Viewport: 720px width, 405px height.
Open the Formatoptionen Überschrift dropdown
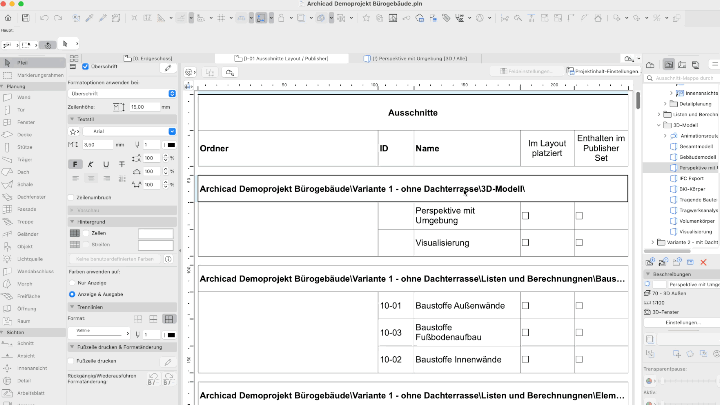tap(121, 91)
